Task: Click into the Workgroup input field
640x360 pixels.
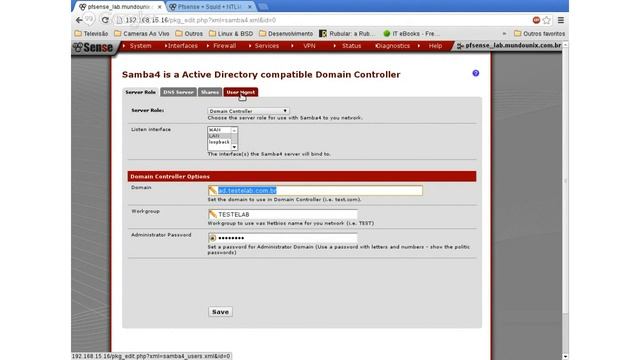Action: point(283,214)
